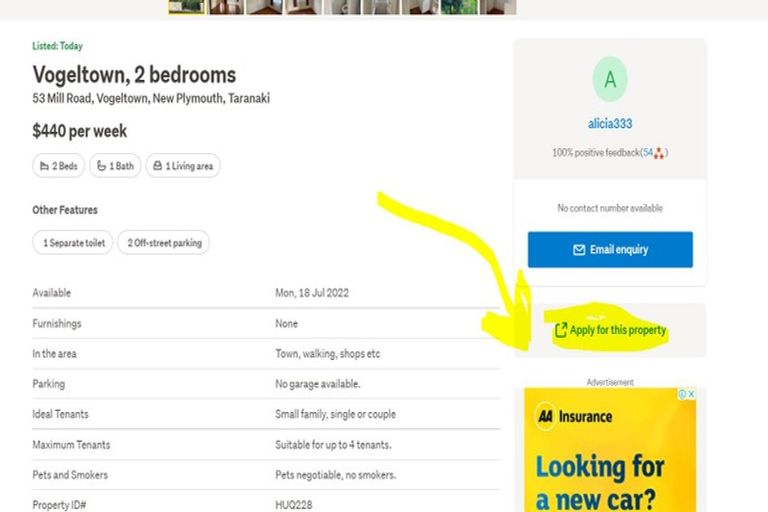Click Apply for this property link

pyautogui.click(x=617, y=330)
